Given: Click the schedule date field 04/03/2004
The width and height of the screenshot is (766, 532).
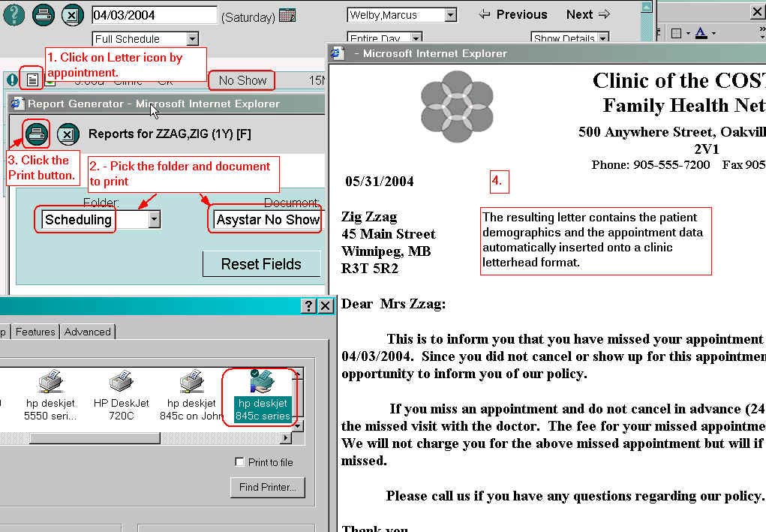Looking at the screenshot, I should click(x=155, y=15).
